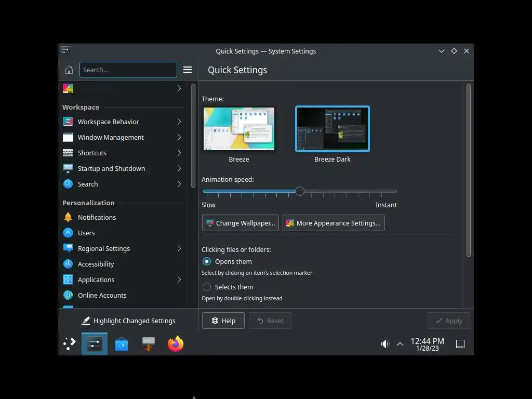Open Notifications settings
The image size is (532, 399).
(x=123, y=217)
